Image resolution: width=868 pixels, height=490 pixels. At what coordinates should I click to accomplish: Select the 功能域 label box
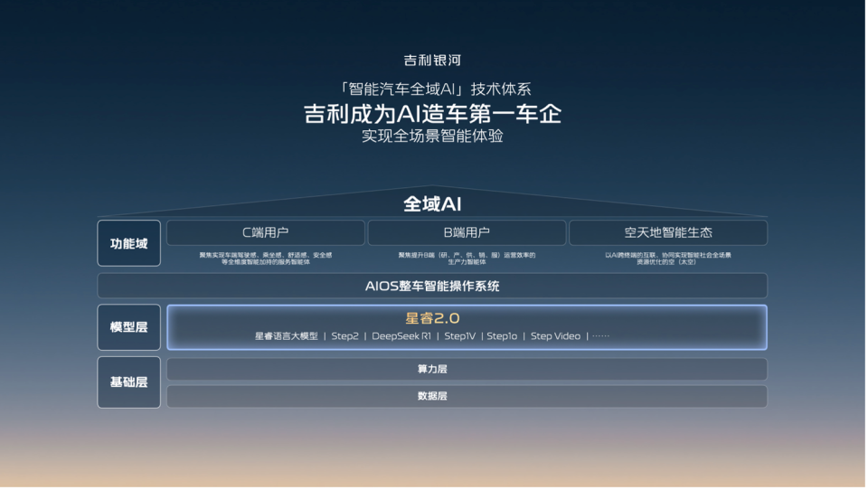pyautogui.click(x=129, y=243)
